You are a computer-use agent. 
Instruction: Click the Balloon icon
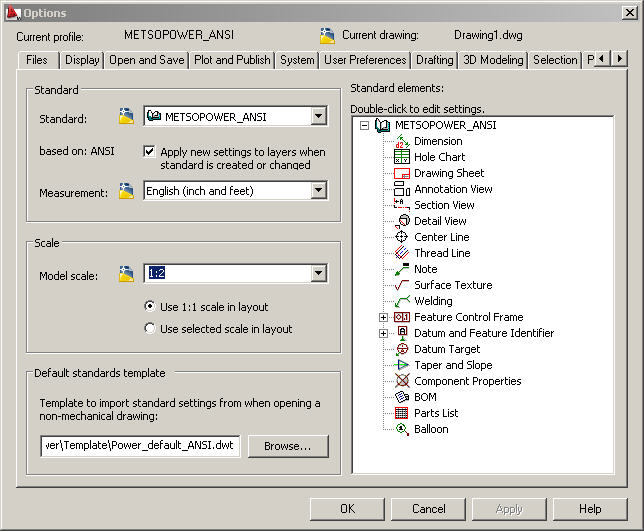(x=402, y=429)
